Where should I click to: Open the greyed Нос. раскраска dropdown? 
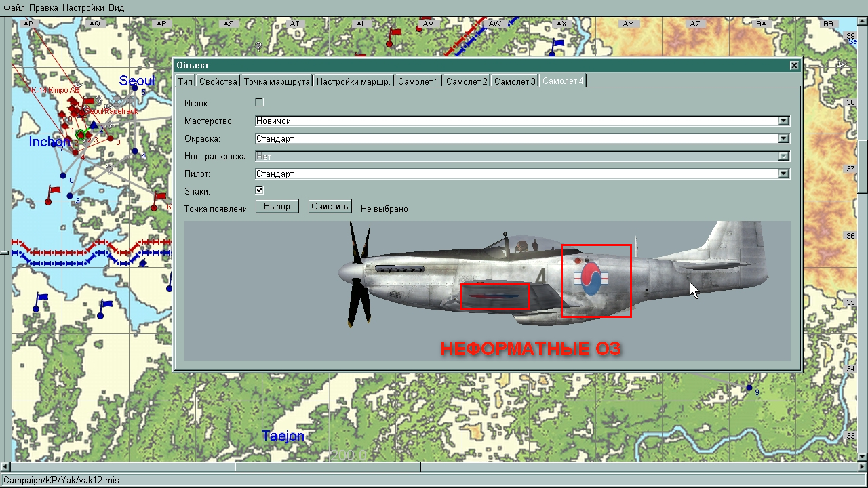[x=784, y=156]
